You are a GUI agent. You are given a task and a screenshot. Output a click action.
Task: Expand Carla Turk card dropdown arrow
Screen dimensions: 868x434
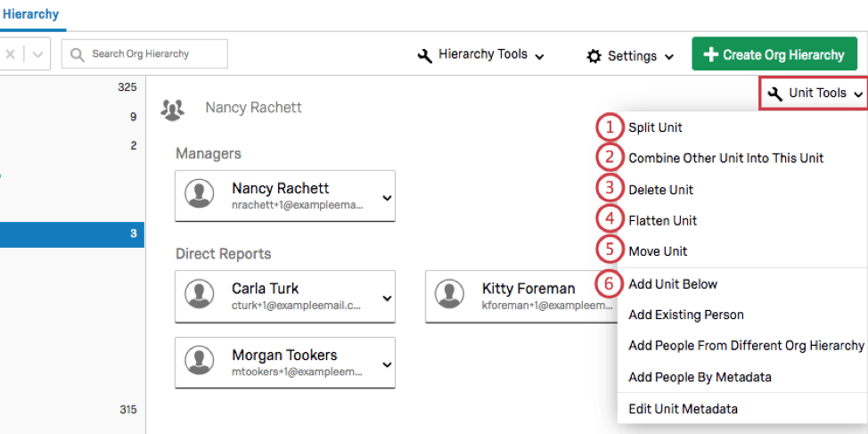coord(387,298)
